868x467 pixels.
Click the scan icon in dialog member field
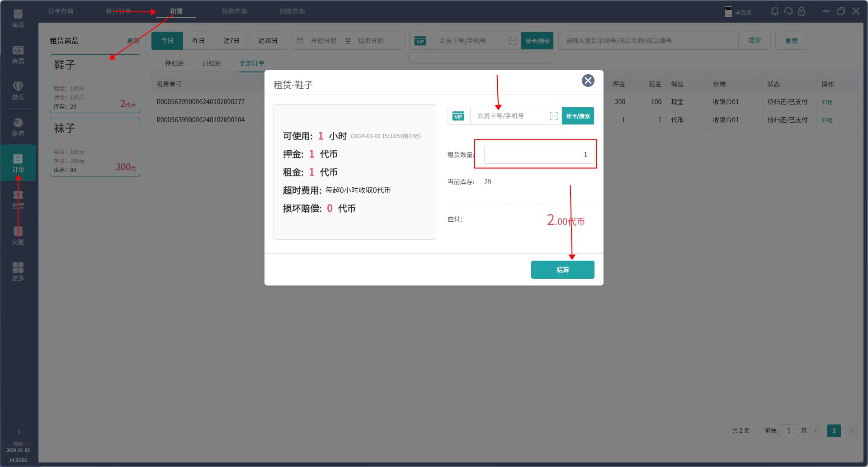554,116
